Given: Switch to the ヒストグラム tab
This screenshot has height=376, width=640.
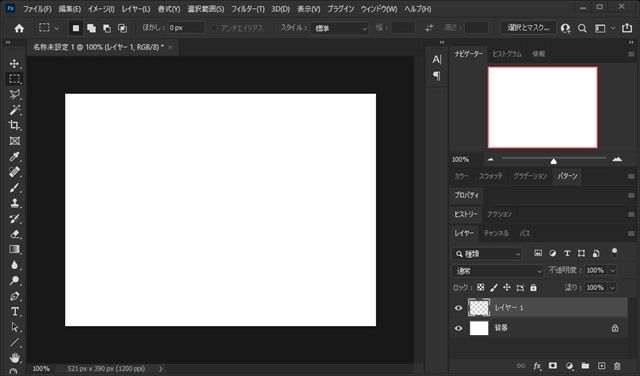Looking at the screenshot, I should point(507,54).
